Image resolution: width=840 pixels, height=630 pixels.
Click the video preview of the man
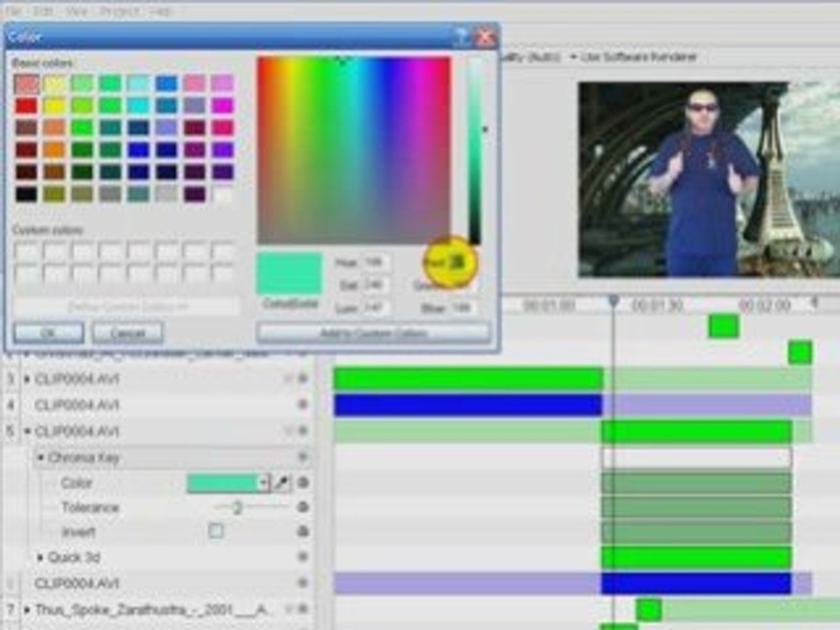708,180
